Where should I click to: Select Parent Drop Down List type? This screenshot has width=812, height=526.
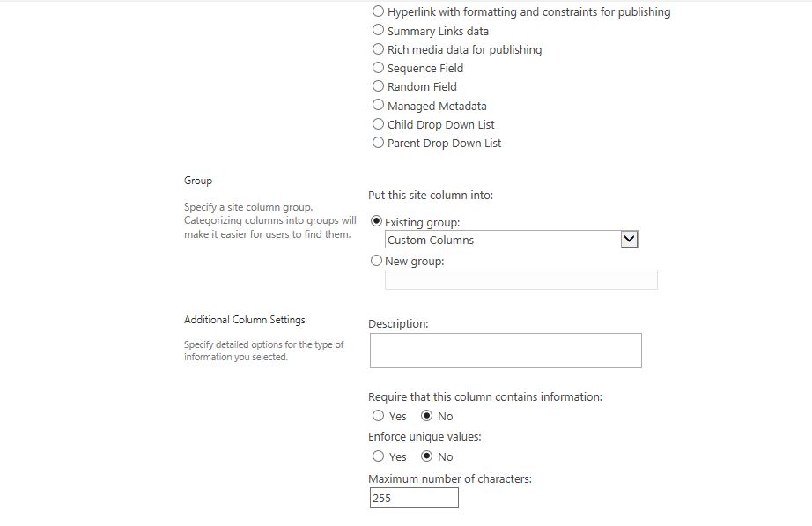(378, 143)
